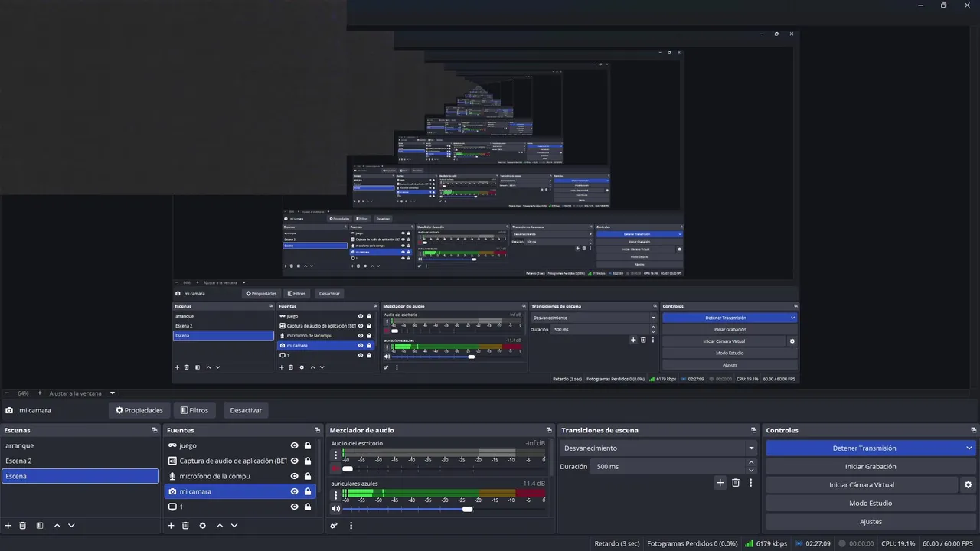Increase the transition duration with up arrow
This screenshot has height=551, width=980.
point(751,463)
